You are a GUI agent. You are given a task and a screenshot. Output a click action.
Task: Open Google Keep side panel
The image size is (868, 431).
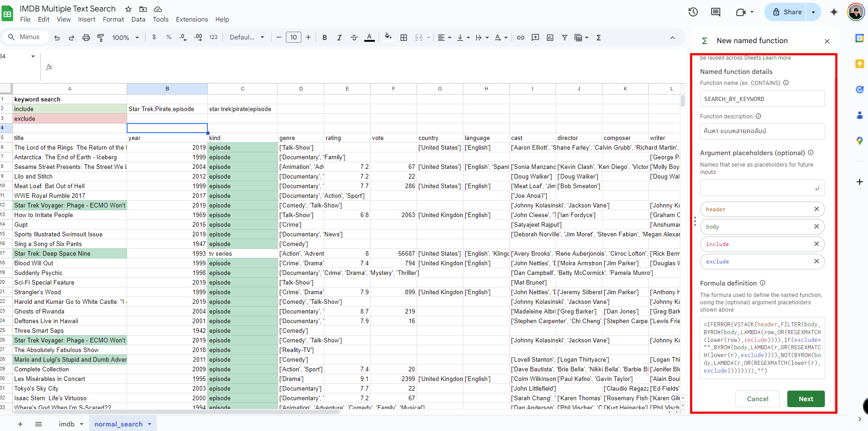[860, 64]
